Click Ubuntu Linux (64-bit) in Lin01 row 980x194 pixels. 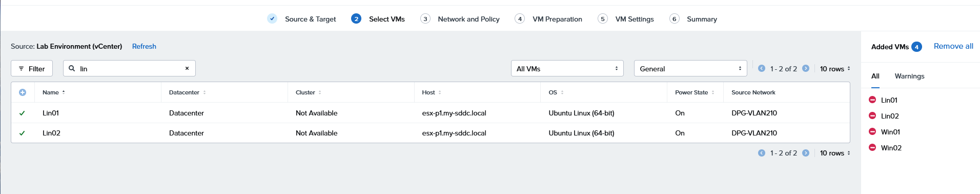[x=581, y=113]
